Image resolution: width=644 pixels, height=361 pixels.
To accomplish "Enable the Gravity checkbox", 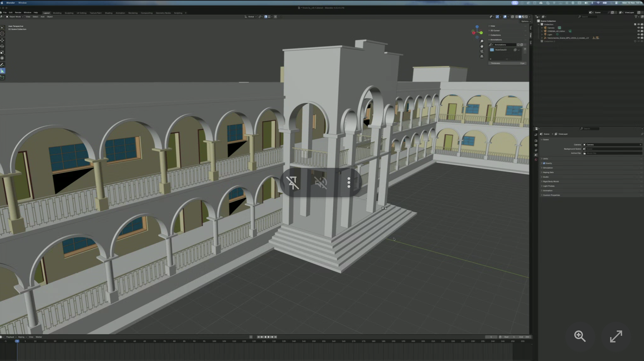I will (544, 163).
